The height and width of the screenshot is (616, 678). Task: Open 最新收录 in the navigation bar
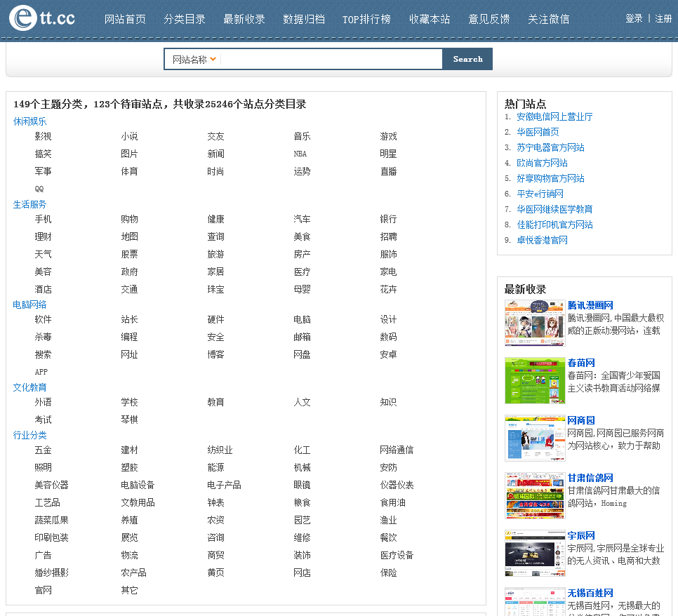(x=244, y=20)
